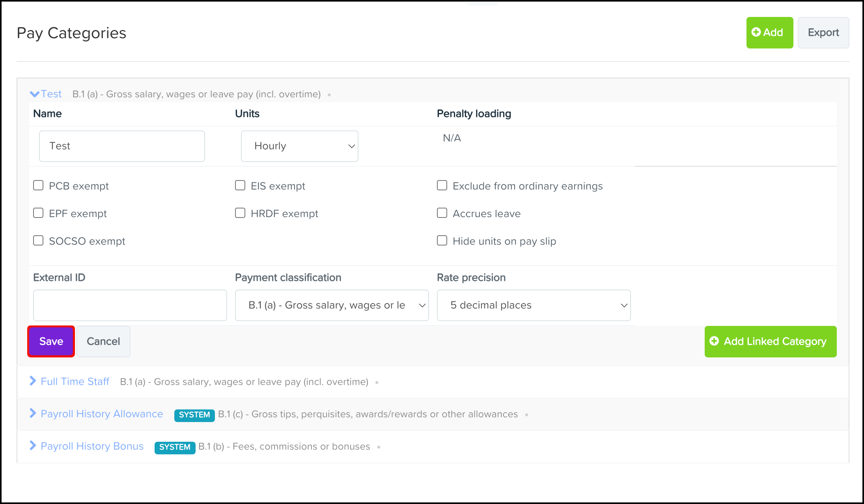
Task: Click the plus icon on Add Linked Category
Action: [714, 341]
